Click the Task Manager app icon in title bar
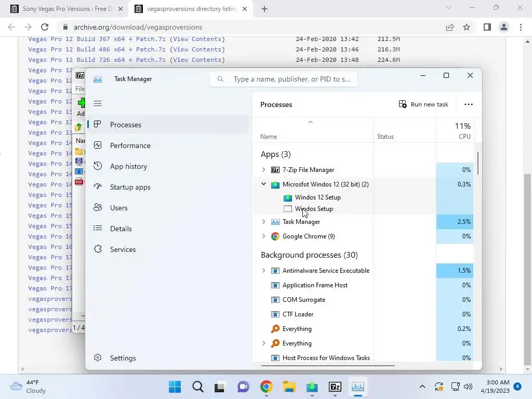532x399 pixels. point(98,79)
